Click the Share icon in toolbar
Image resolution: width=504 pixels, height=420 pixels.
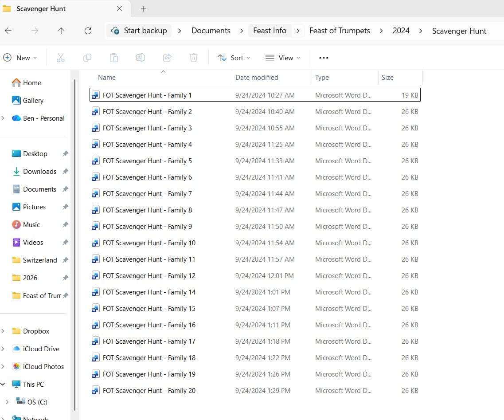click(x=167, y=58)
